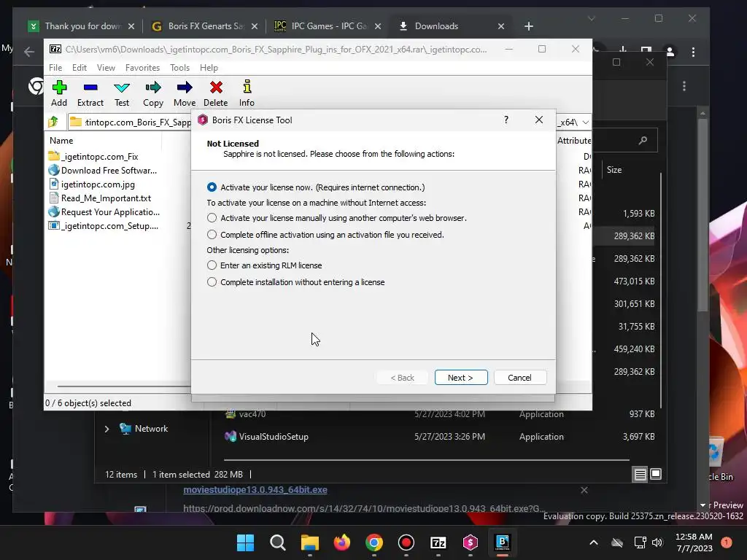
Task: Open 7-Zip Favorites menu
Action: (x=142, y=68)
